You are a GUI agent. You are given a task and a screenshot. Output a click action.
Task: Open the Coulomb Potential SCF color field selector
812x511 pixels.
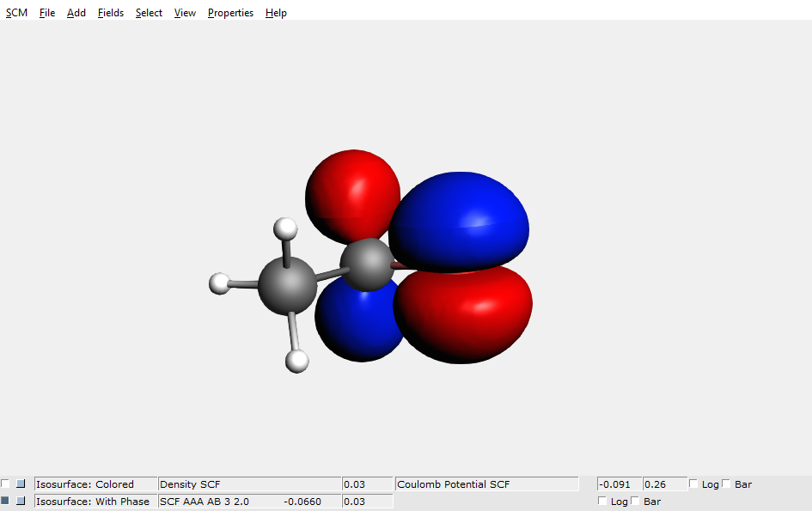pyautogui.click(x=486, y=484)
